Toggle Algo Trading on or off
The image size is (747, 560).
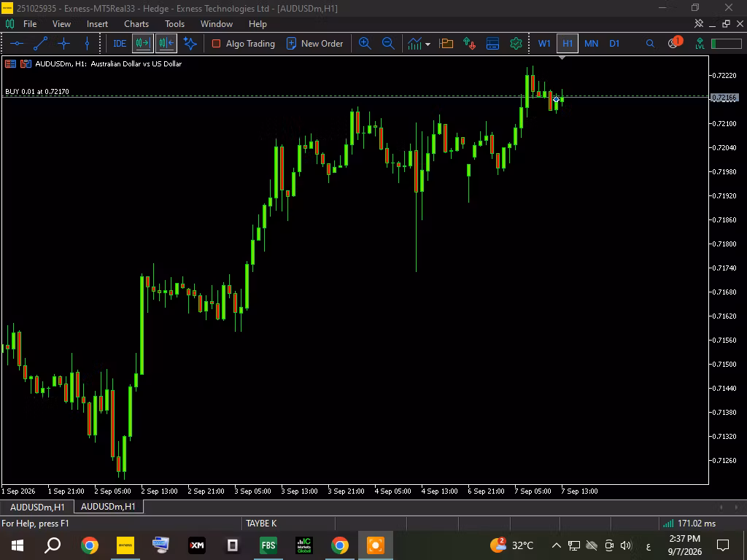pos(244,43)
